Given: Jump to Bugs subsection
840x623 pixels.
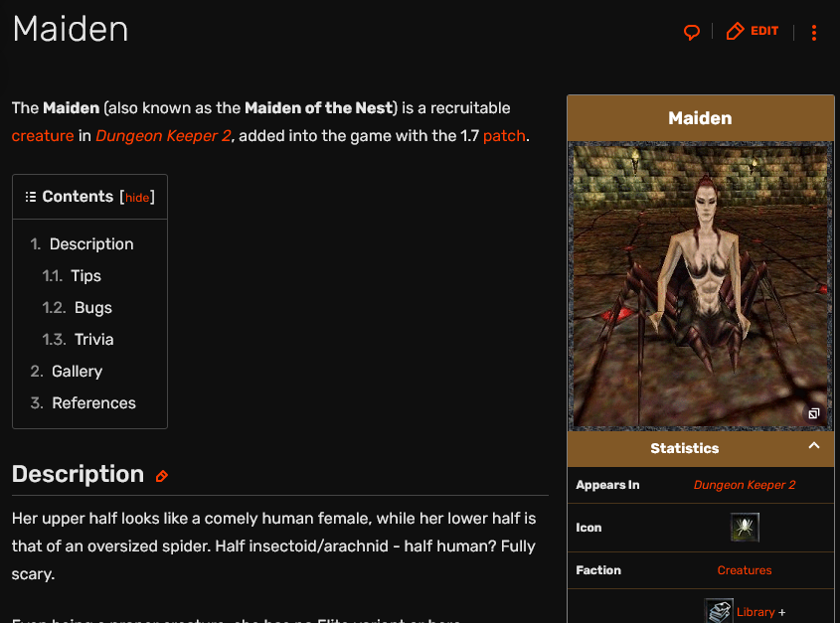Looking at the screenshot, I should point(93,307).
